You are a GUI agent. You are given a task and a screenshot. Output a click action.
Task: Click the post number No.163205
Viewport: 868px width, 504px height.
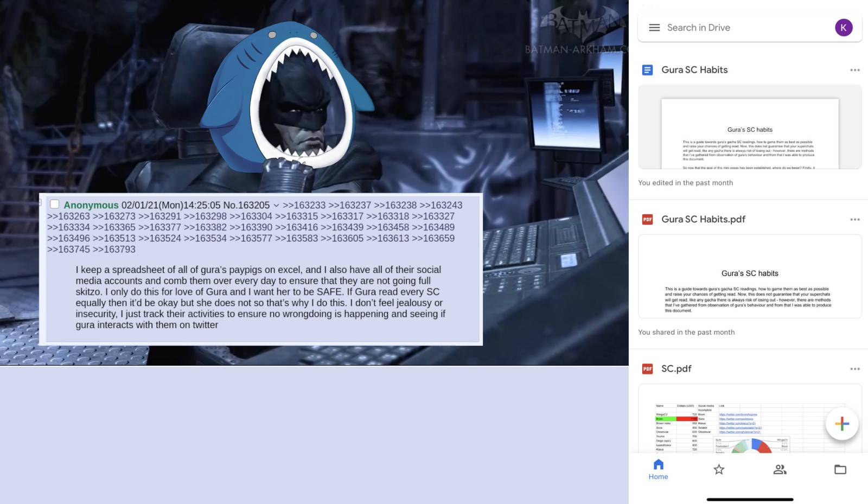coord(246,205)
